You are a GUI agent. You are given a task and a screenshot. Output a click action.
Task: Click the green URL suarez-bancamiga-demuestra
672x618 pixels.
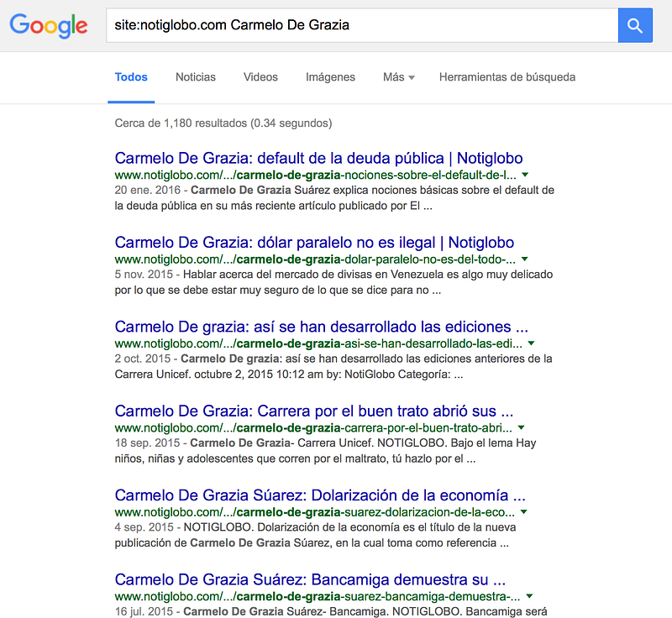[x=318, y=597]
